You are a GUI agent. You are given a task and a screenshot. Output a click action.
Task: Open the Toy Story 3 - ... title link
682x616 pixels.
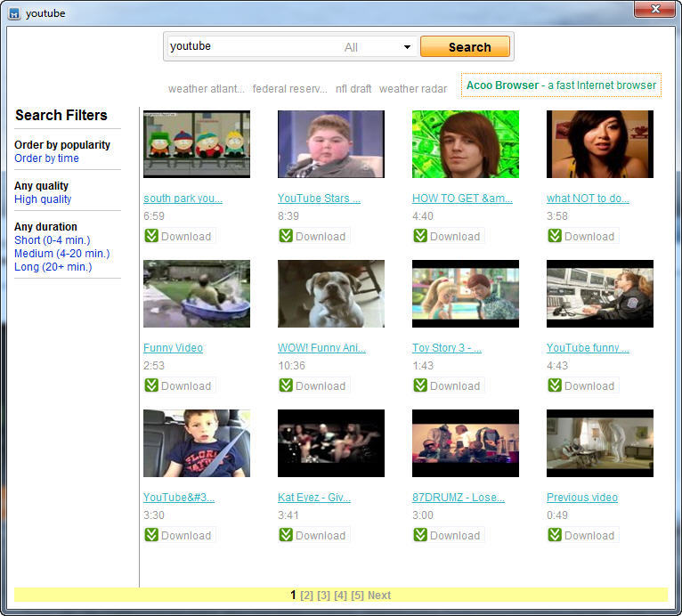tap(447, 348)
